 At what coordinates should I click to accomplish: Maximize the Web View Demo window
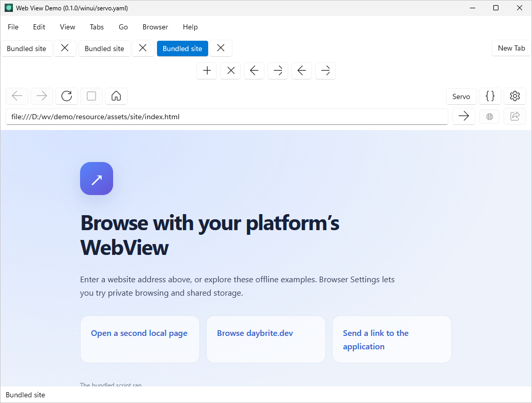click(x=496, y=8)
